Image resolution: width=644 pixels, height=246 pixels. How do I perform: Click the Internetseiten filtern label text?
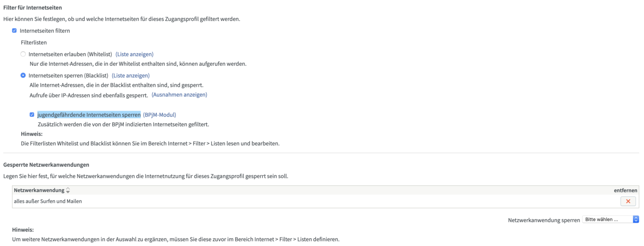(45, 31)
